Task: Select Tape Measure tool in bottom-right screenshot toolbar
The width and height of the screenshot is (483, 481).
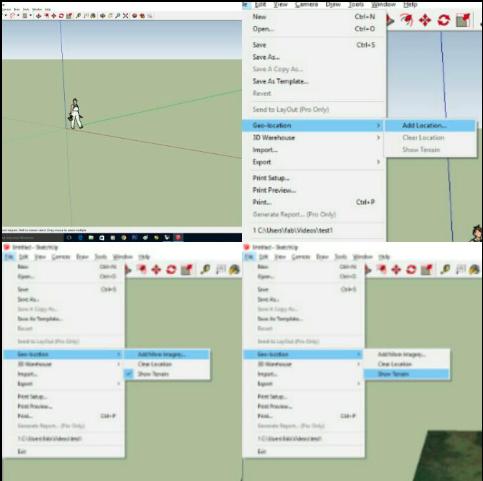Action: (x=445, y=269)
